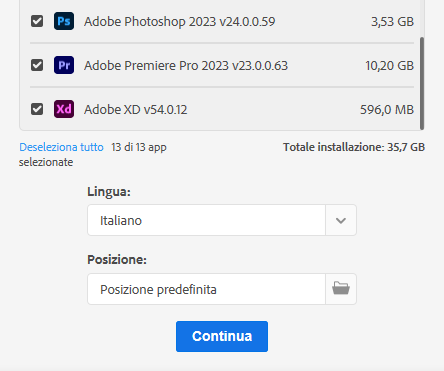The width and height of the screenshot is (444, 371).
Task: Click the Premiere Pro Pr app icon
Action: coord(64,65)
